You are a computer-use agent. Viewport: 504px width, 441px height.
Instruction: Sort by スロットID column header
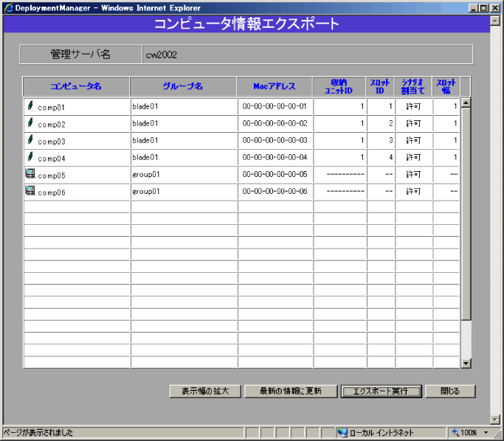[380, 86]
